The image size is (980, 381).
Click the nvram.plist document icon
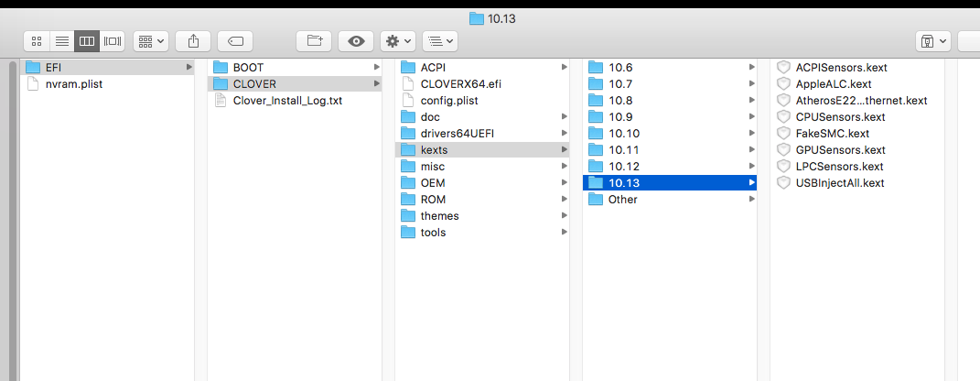pos(33,84)
